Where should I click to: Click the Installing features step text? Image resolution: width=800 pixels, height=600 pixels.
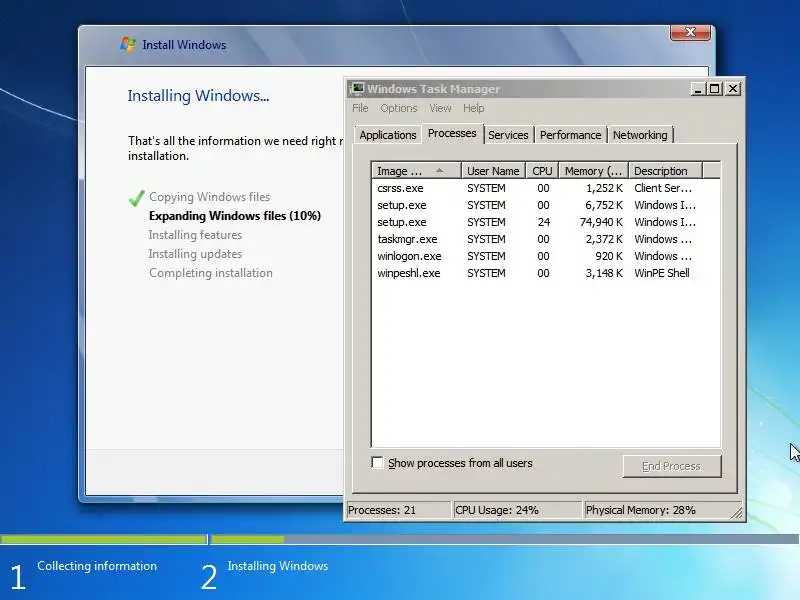pos(195,235)
